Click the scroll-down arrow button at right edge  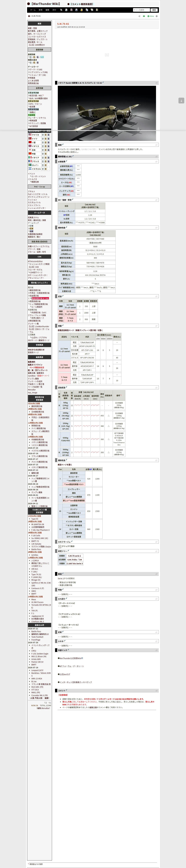pyautogui.click(x=181, y=100)
